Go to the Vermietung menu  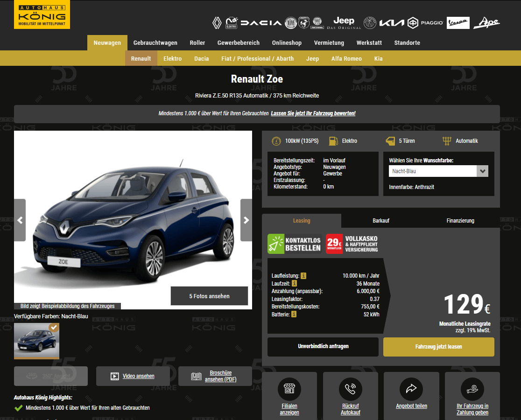[x=329, y=43]
